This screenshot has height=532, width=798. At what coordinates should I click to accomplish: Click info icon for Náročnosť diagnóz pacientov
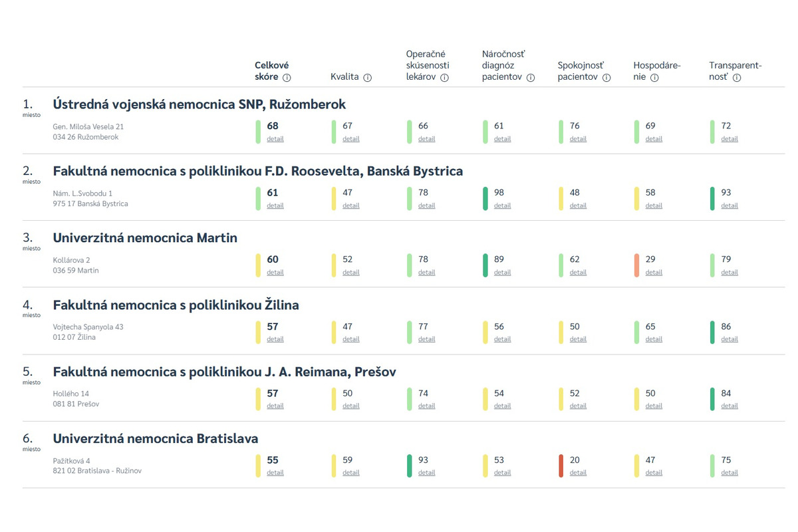pyautogui.click(x=530, y=78)
